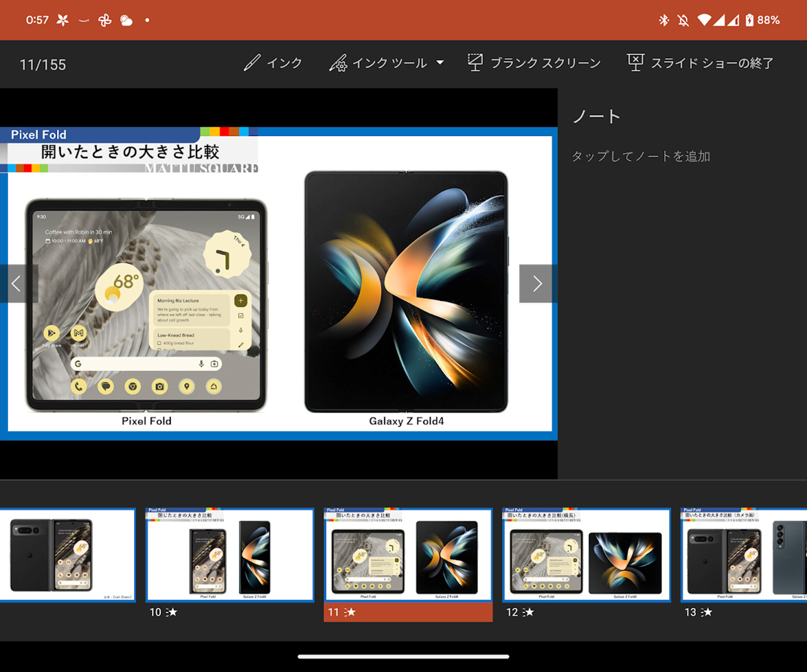Tap the battery 88% indicator

[762, 20]
